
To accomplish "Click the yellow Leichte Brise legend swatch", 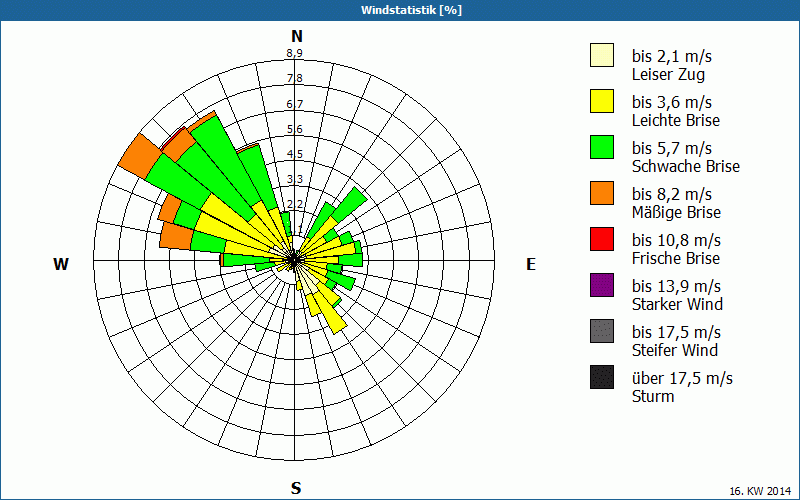I will pyautogui.click(x=602, y=101).
